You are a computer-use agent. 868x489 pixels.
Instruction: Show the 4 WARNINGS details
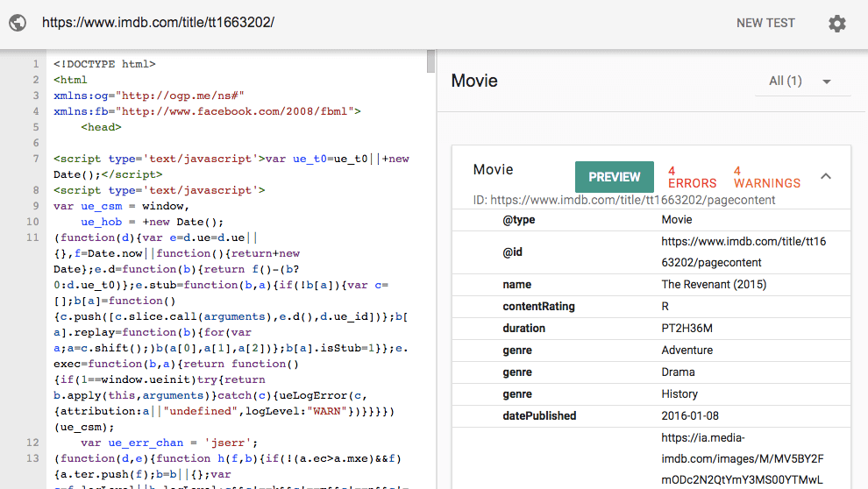point(766,177)
